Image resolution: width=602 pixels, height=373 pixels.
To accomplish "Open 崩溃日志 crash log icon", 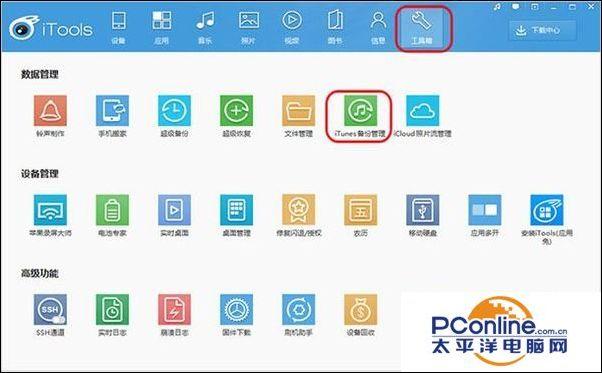I will tap(174, 309).
